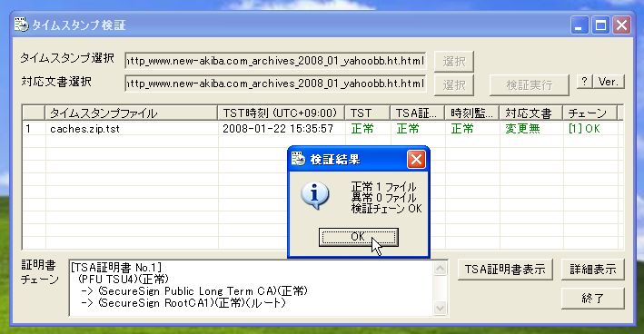Click the blue information icon in the dialog
Image resolution: width=644 pixels, height=334 pixels.
pyautogui.click(x=315, y=196)
